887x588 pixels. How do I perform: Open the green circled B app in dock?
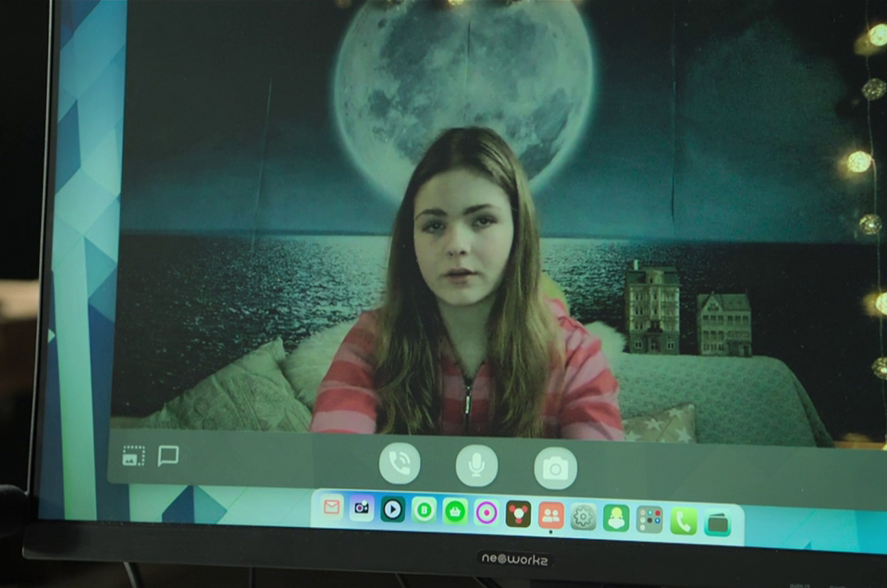coord(424,509)
